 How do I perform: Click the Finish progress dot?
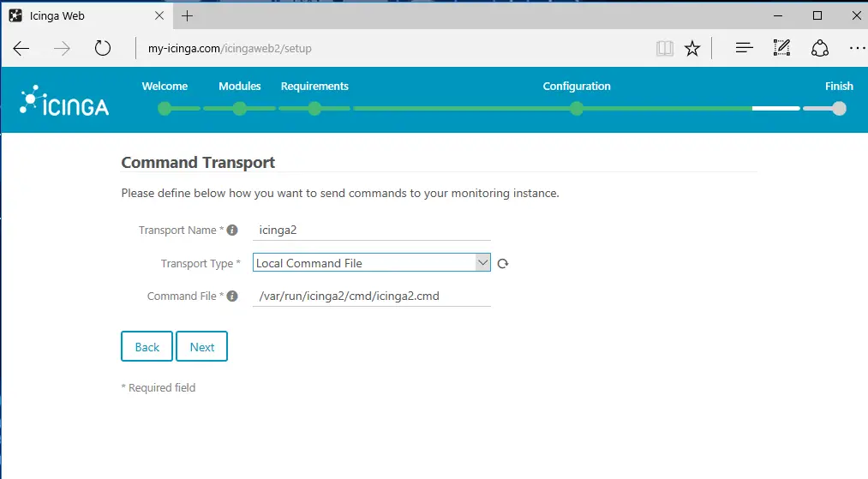point(839,109)
